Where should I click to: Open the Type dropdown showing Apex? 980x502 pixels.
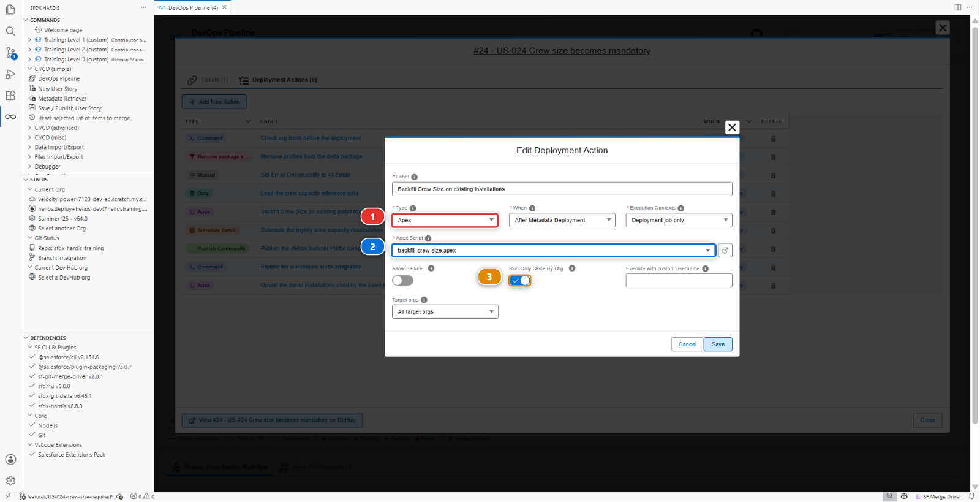[445, 220]
